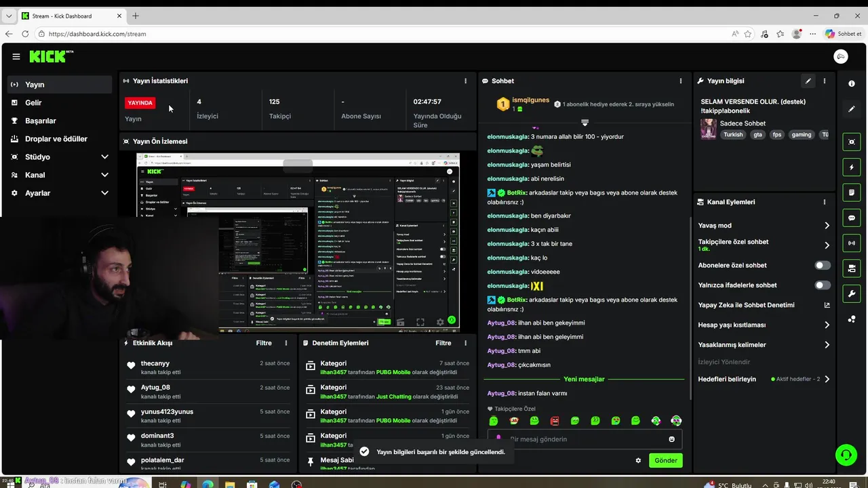Open Hedefleri belirleyin settings
The height and width of the screenshot is (488, 868).
click(764, 379)
